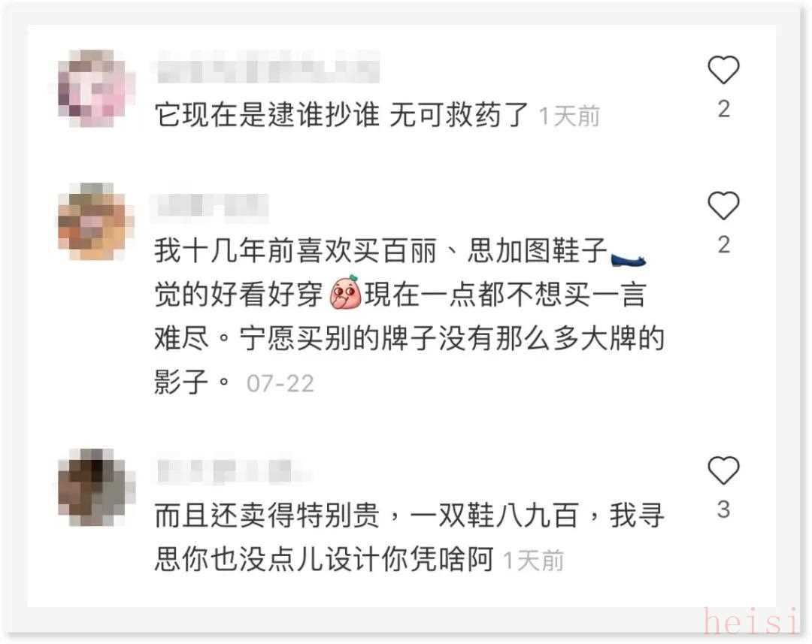Click the like count 3
The width and height of the screenshot is (812, 644).
point(723,509)
